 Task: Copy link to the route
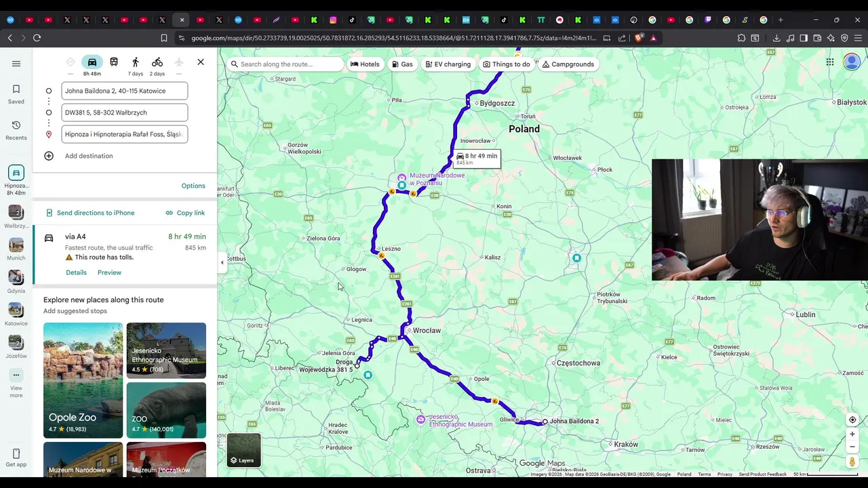pyautogui.click(x=185, y=213)
